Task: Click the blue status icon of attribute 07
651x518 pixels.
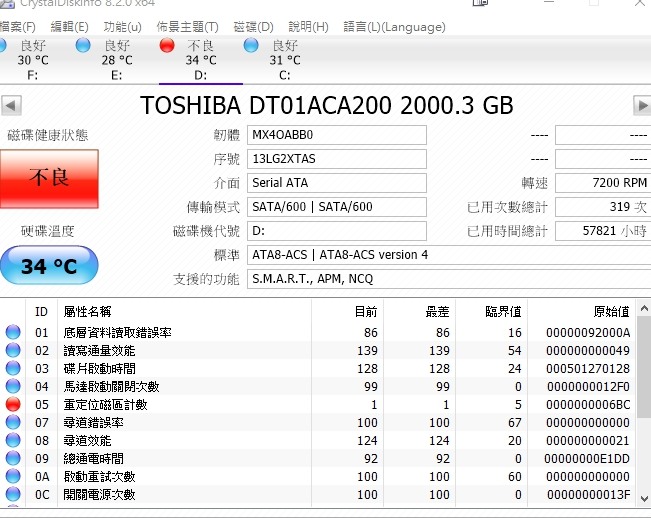Action: tap(13, 422)
